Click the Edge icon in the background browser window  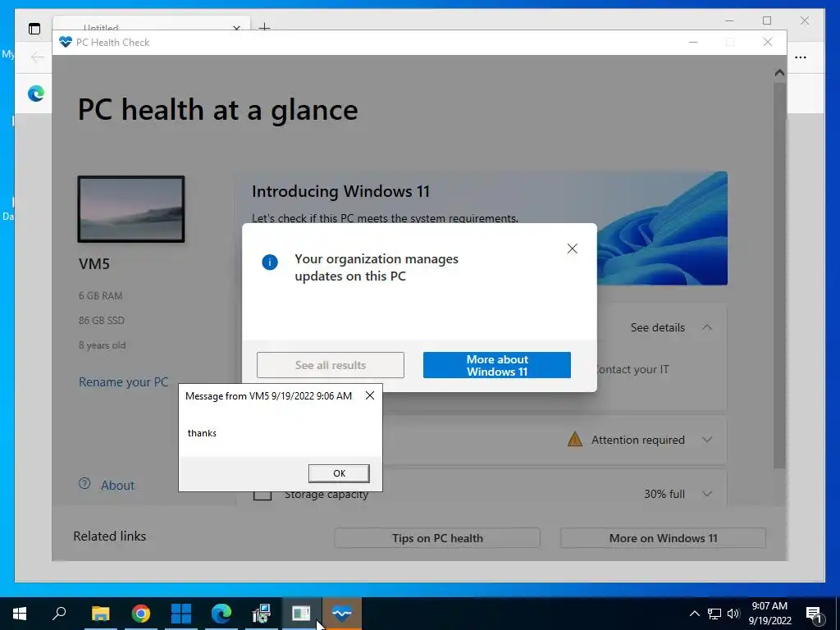coord(36,94)
